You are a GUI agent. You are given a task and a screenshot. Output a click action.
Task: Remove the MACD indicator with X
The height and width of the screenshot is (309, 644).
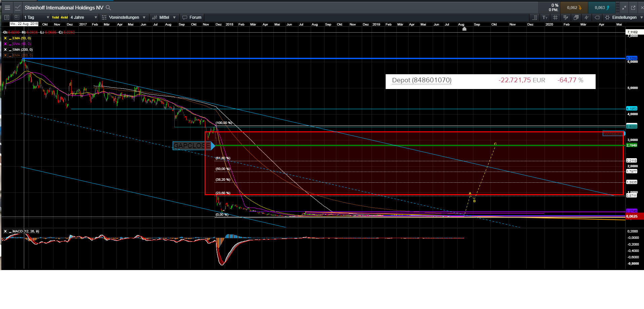coord(5,231)
